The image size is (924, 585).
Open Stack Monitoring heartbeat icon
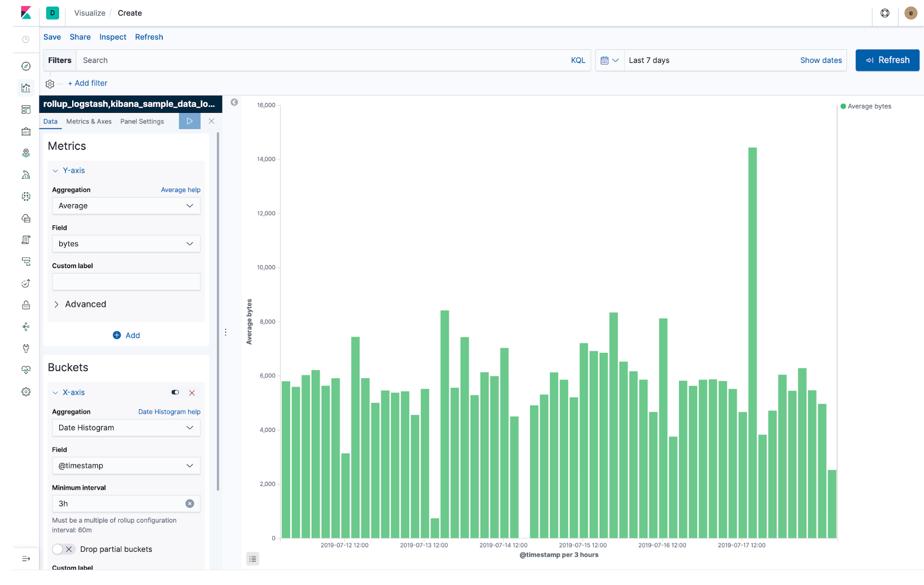(26, 369)
